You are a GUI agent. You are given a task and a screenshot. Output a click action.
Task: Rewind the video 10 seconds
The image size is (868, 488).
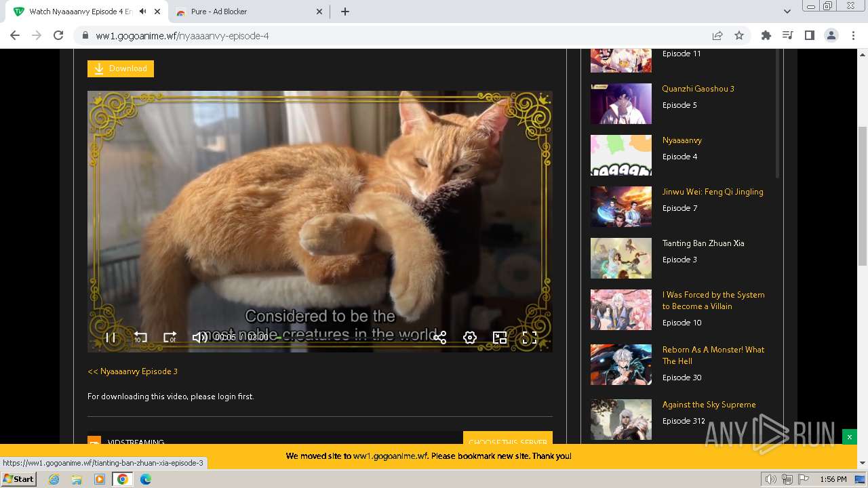140,338
